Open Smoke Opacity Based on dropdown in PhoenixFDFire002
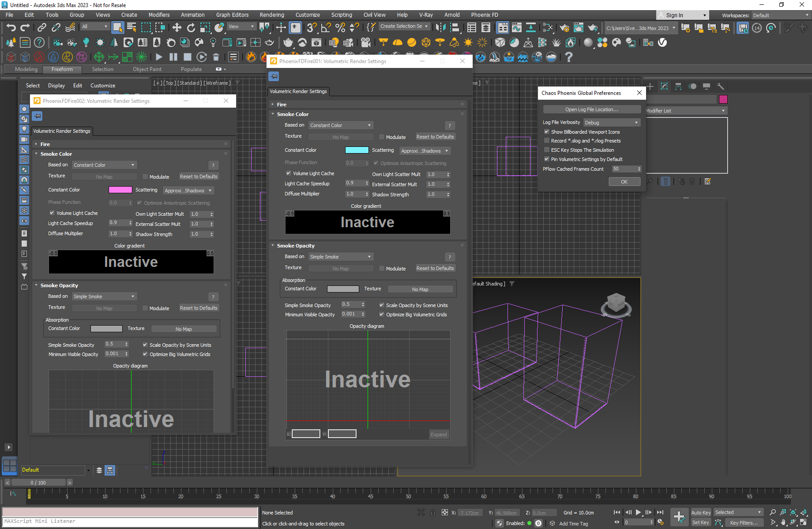This screenshot has width=812, height=529. pyautogui.click(x=104, y=296)
